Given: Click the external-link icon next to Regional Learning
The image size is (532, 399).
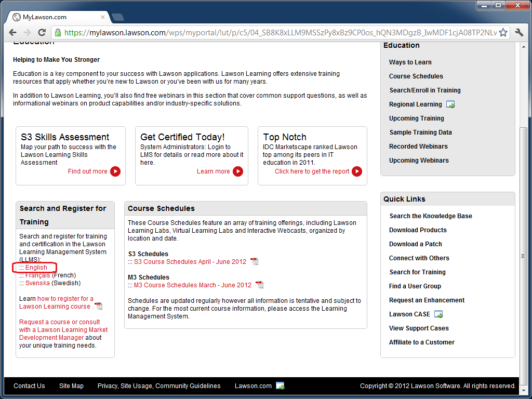Looking at the screenshot, I should point(450,104).
